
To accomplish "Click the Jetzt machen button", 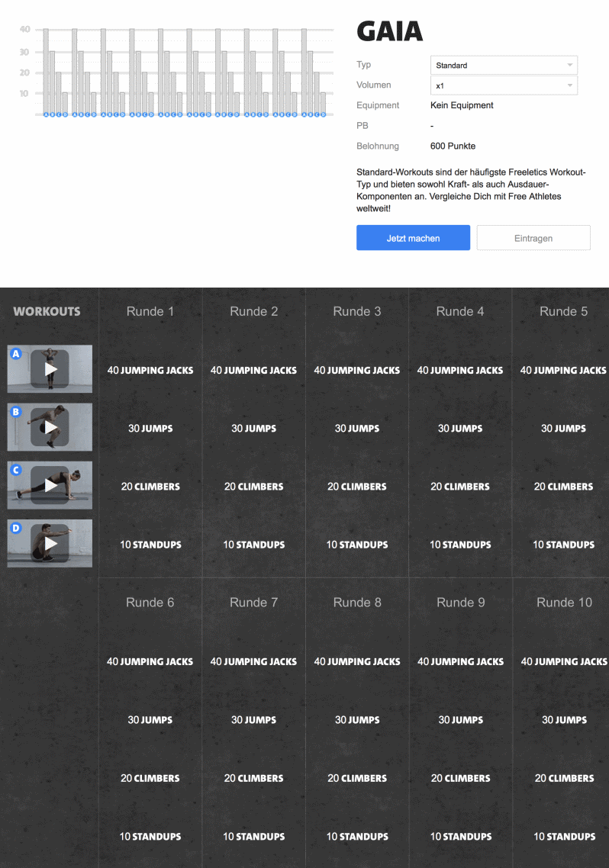I will point(413,238).
